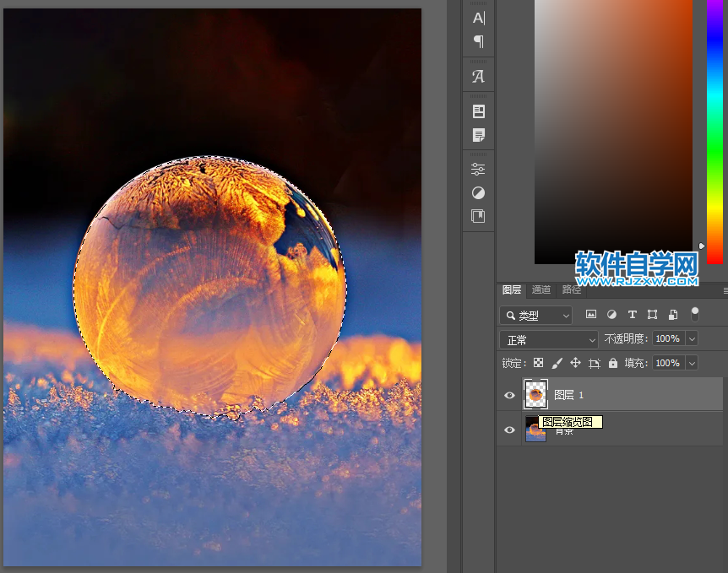This screenshot has width=728, height=573.
Task: Open the 类型 layer filter dropdown
Action: tap(535, 316)
